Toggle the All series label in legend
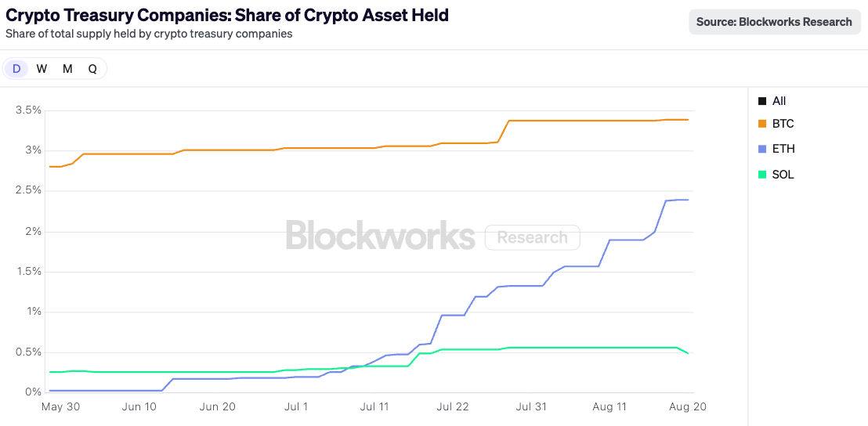Viewport: 868px width, 426px height. (x=779, y=101)
